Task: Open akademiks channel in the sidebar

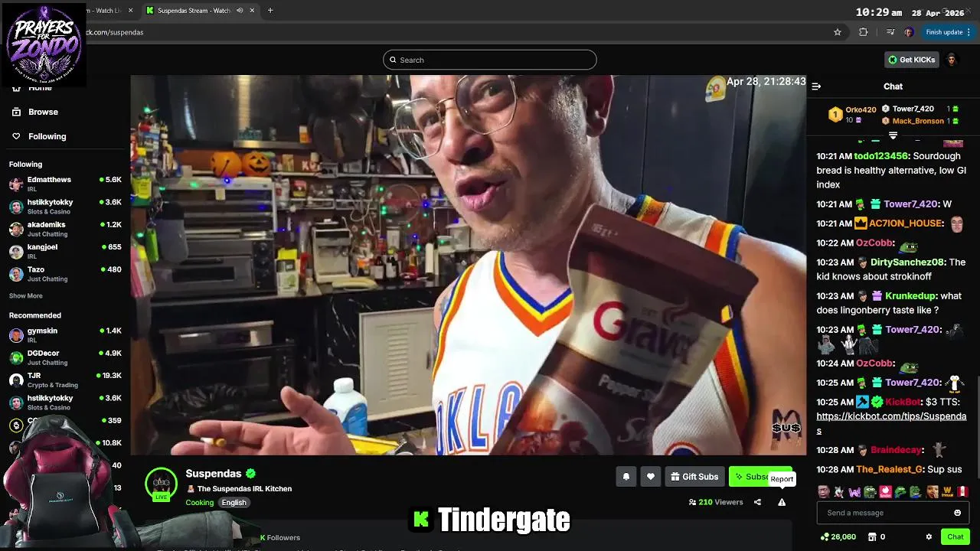Action: point(65,229)
